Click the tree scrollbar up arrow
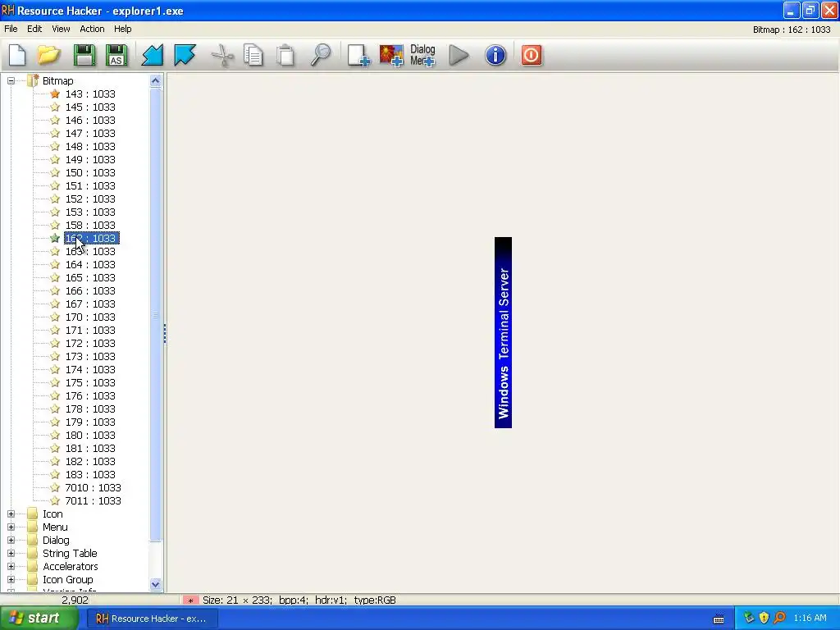Viewport: 840px width, 630px height. (155, 81)
